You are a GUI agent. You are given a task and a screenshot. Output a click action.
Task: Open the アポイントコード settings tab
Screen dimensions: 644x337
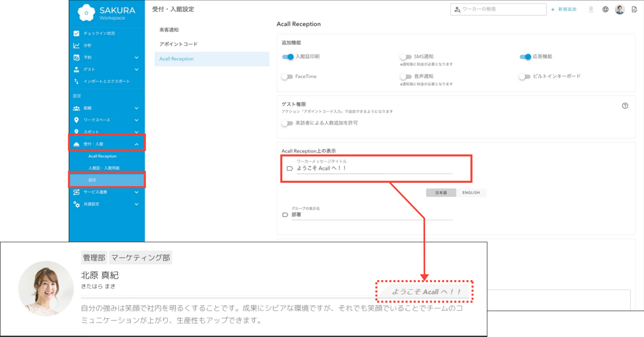(x=212, y=44)
